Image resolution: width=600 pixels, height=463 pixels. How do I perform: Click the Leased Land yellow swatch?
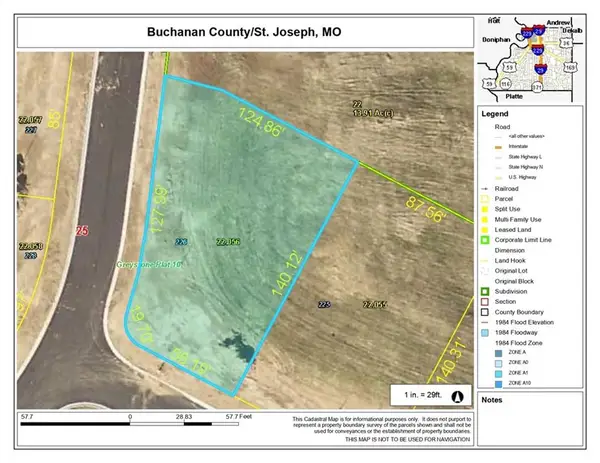pyautogui.click(x=485, y=230)
